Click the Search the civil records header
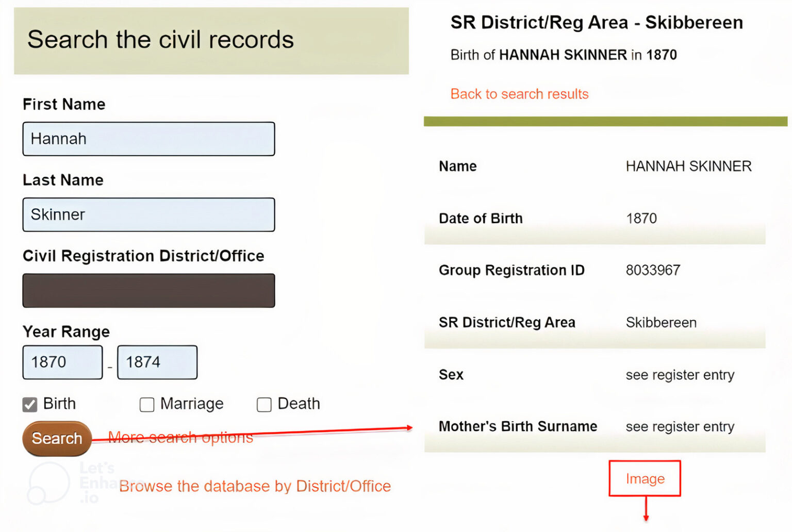The width and height of the screenshot is (792, 532). point(160,40)
